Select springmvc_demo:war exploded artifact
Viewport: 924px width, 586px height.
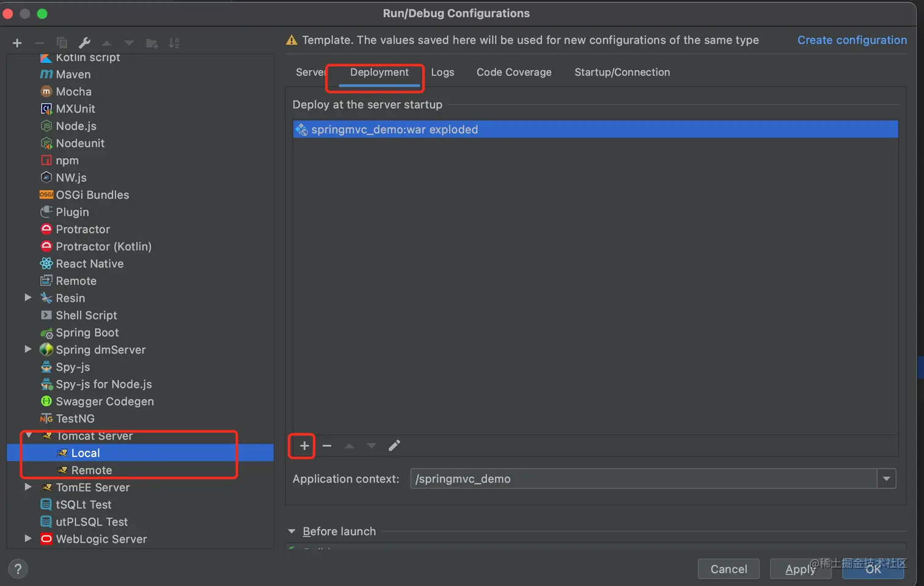(x=595, y=130)
